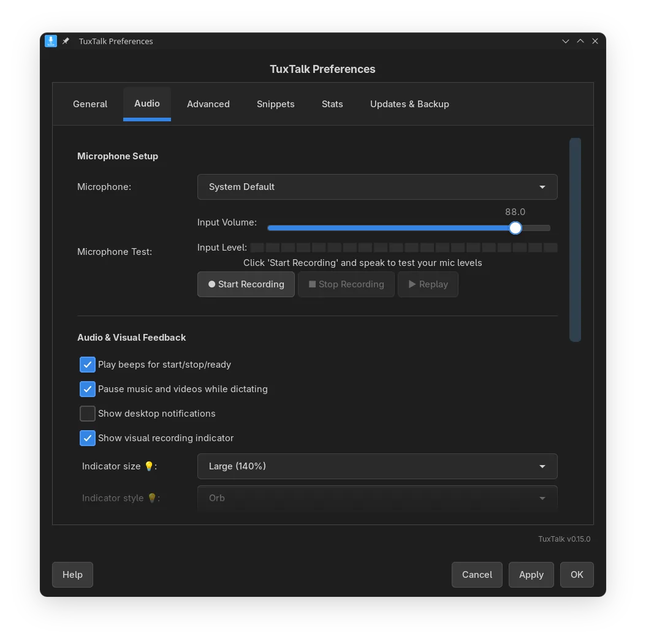Uncheck Pause music and videos while dictating
The width and height of the screenshot is (646, 644).
click(x=88, y=389)
